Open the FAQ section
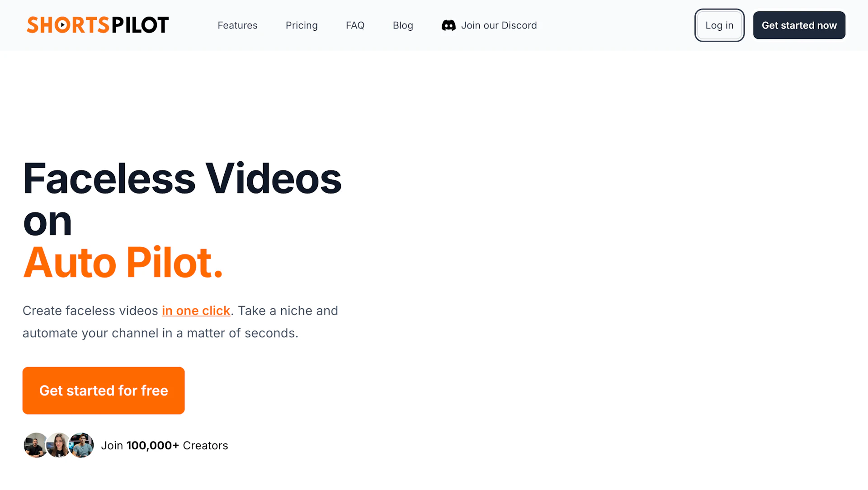868x490 pixels. (355, 25)
